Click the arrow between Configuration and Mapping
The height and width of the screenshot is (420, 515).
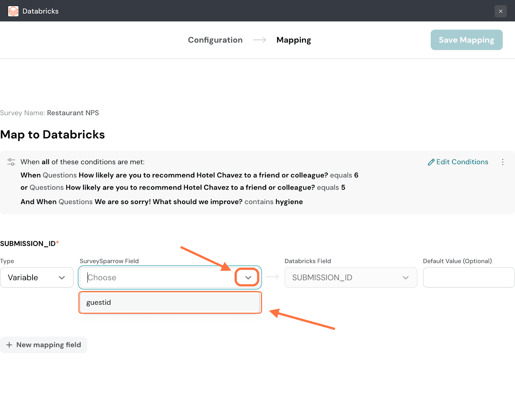pos(259,40)
